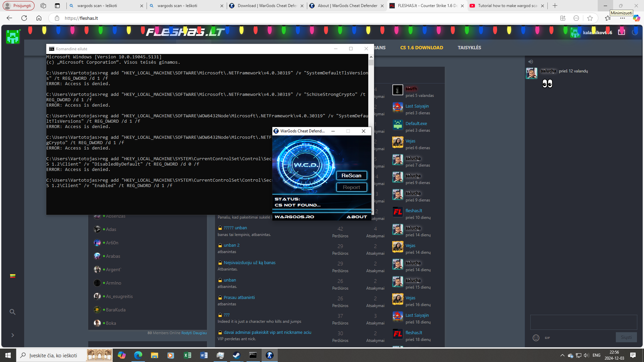Viewport: 644px width, 362px height.
Task: Click the browser home button
Action: coord(39,18)
